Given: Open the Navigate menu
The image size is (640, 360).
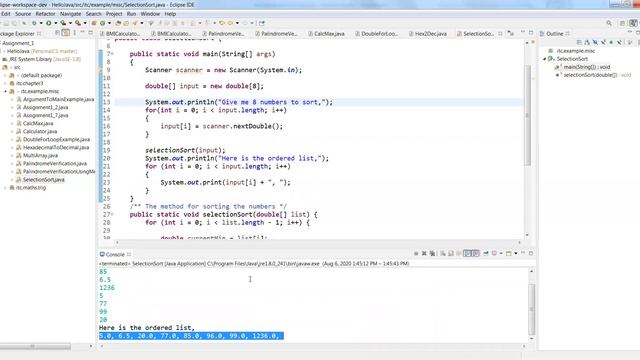Looking at the screenshot, I should 70,14.
